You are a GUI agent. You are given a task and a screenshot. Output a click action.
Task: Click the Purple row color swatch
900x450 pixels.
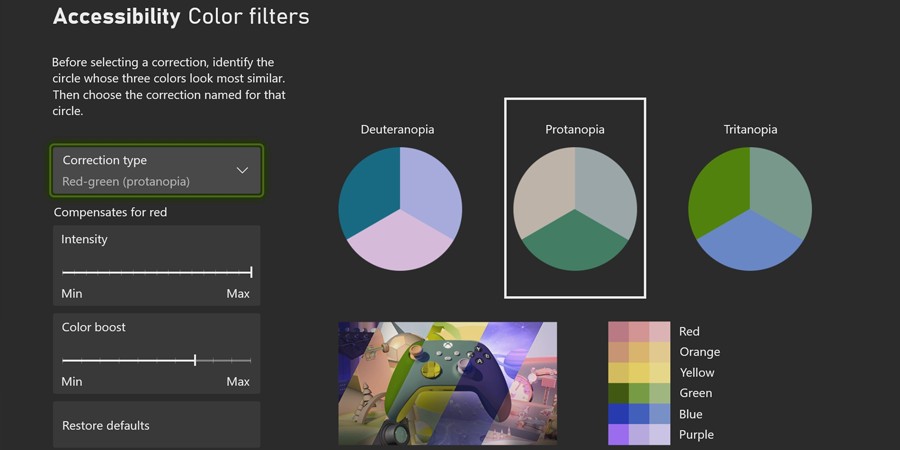pyautogui.click(x=639, y=435)
